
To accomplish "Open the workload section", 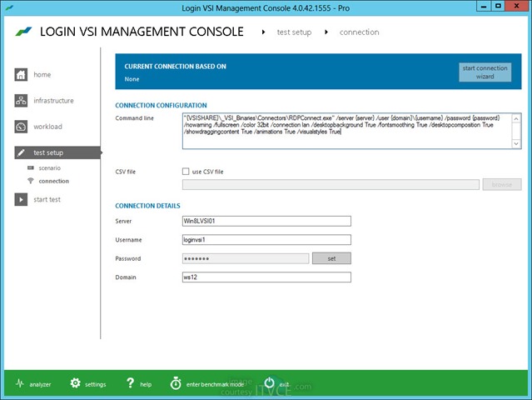I will click(47, 127).
